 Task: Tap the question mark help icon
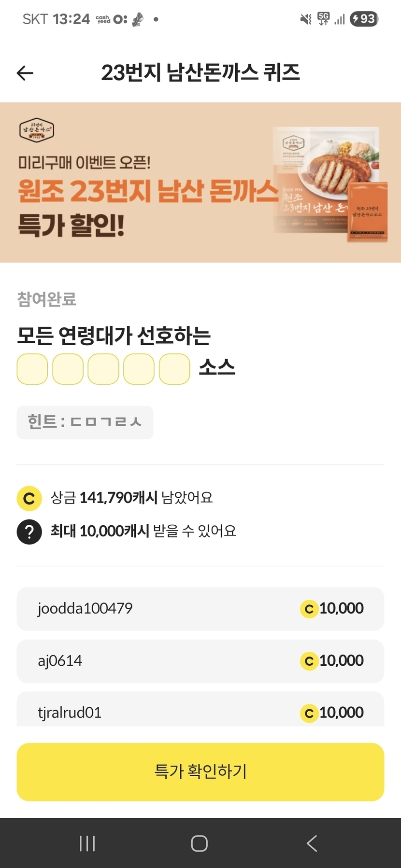(x=29, y=532)
